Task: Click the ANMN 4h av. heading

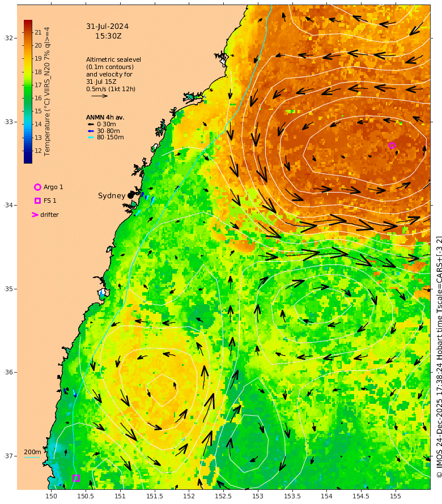Action: click(105, 117)
